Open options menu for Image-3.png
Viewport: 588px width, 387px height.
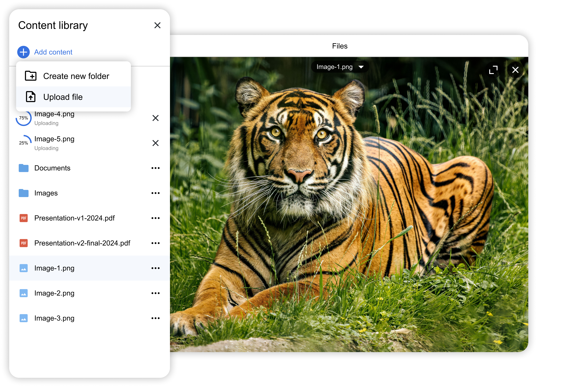[x=155, y=318]
